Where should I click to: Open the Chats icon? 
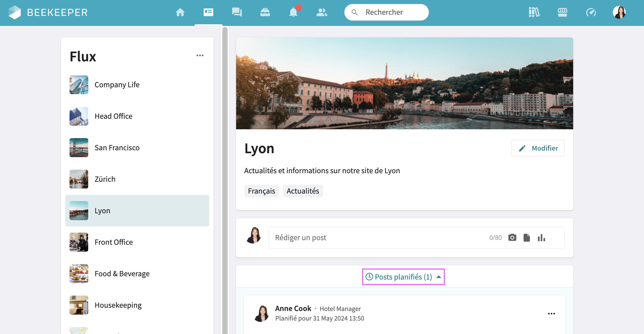coord(237,12)
